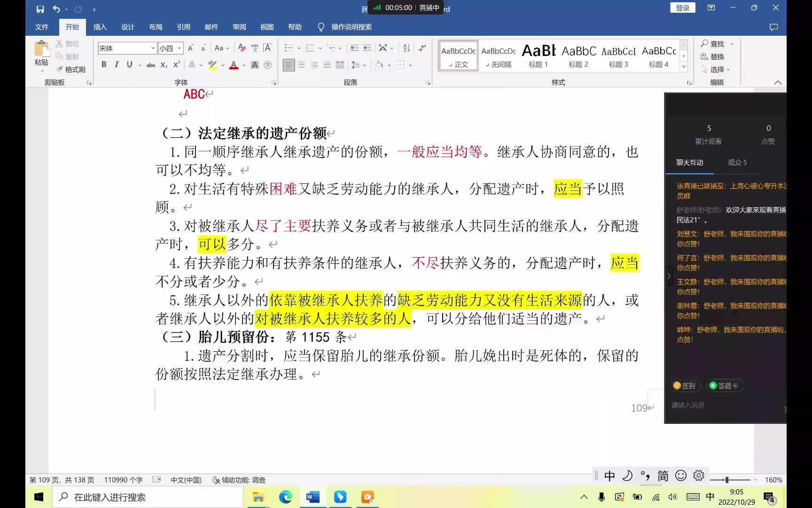The width and height of the screenshot is (812, 508).
Task: Click the Find (查找) magnifier button
Action: 712,44
